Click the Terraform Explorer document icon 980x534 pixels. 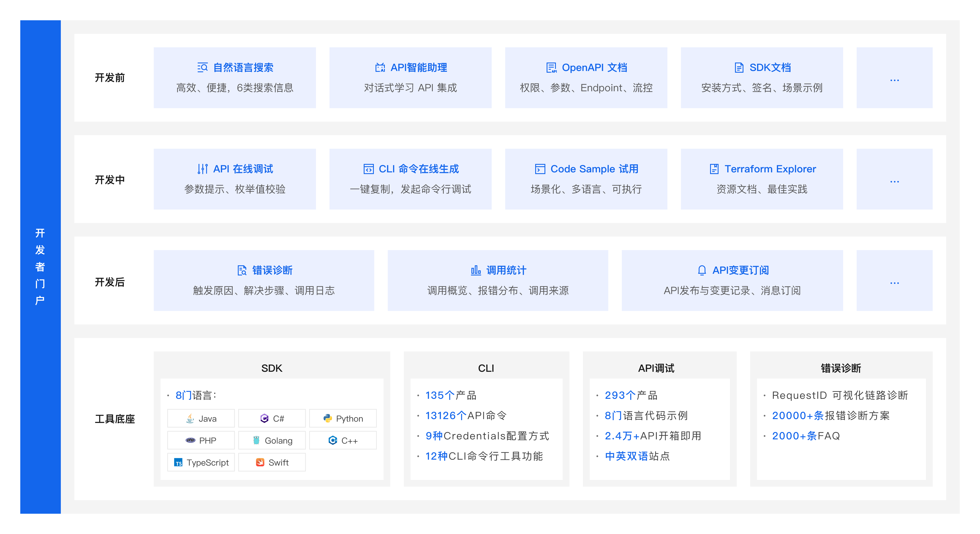tap(714, 169)
